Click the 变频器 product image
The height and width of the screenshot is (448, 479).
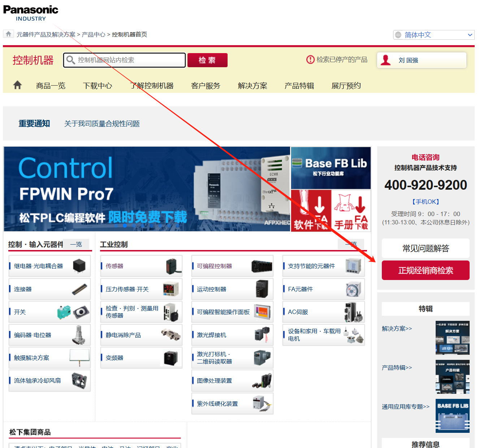tap(171, 358)
